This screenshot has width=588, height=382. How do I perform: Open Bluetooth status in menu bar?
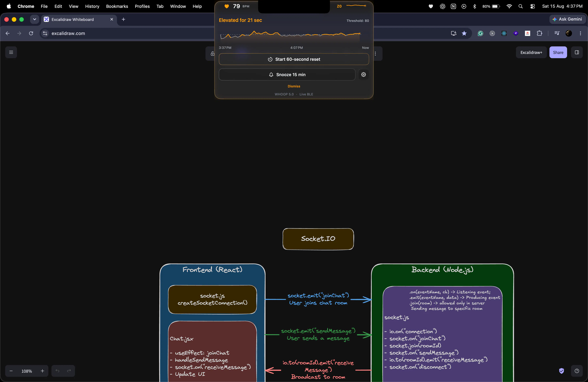pos(475,6)
